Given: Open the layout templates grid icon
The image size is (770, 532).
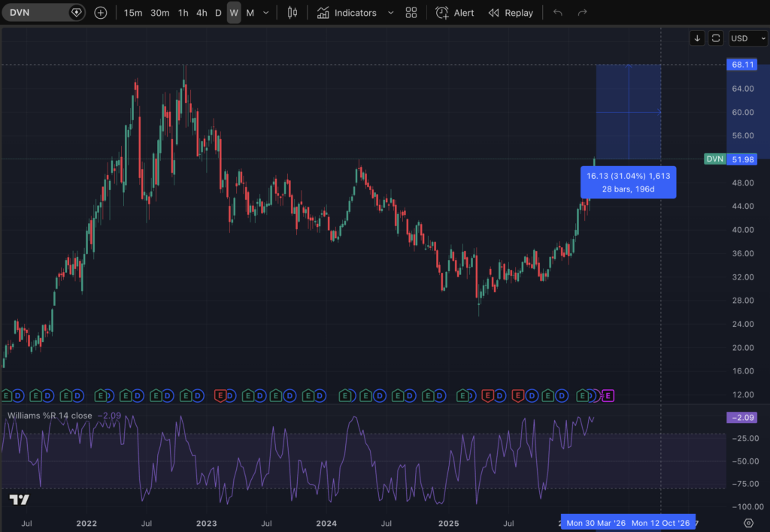Looking at the screenshot, I should pos(411,13).
